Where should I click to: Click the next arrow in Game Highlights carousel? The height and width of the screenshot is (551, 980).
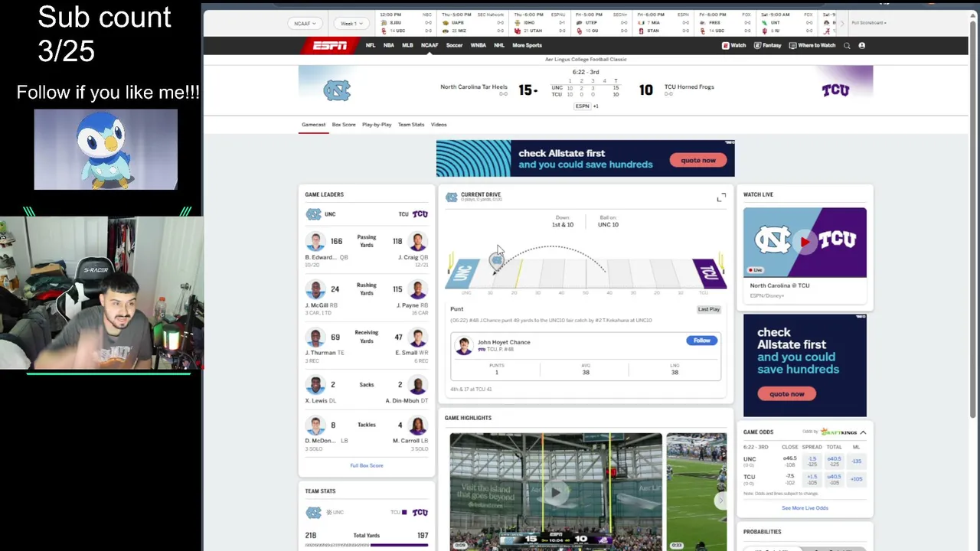click(720, 500)
